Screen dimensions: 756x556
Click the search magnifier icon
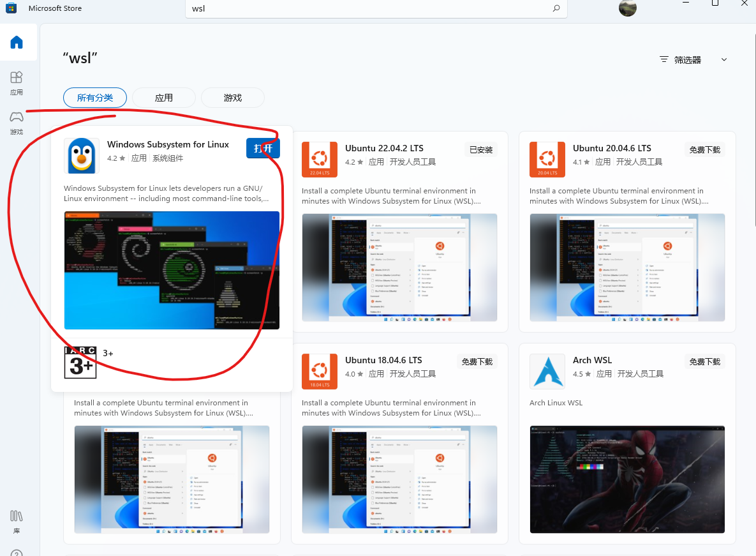(x=556, y=9)
